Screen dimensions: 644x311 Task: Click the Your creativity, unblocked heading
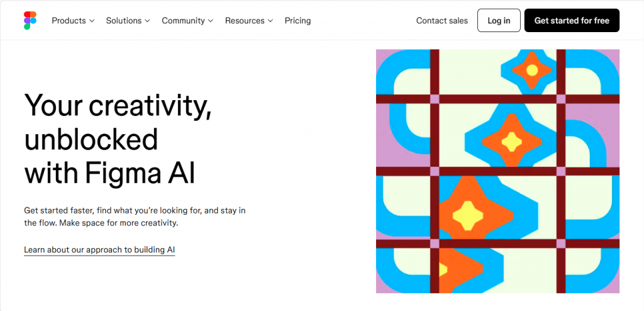click(x=118, y=139)
